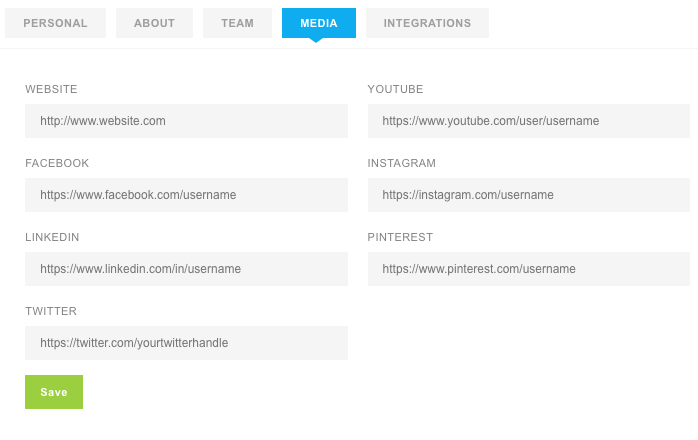This screenshot has width=698, height=440.
Task: Focus the Facebook URL field
Action: [x=186, y=195]
